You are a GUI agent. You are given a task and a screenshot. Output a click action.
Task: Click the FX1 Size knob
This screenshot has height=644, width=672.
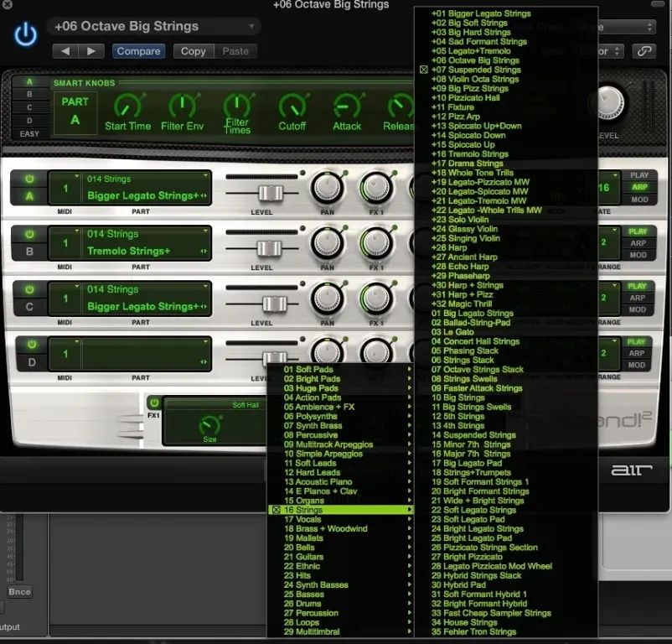209,424
